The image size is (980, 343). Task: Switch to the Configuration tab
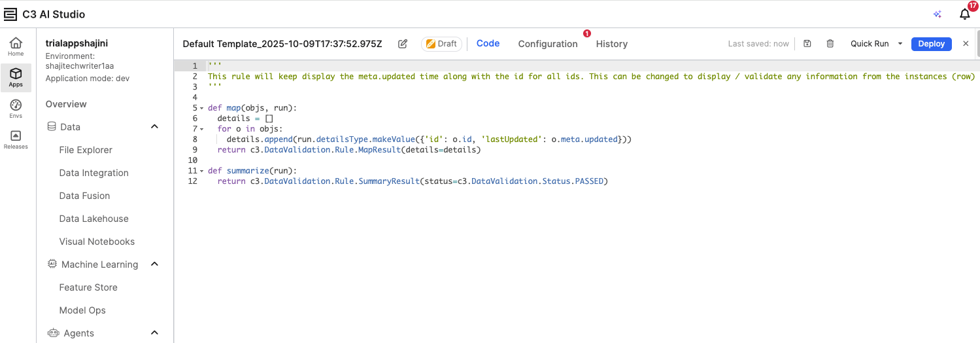[x=548, y=44]
